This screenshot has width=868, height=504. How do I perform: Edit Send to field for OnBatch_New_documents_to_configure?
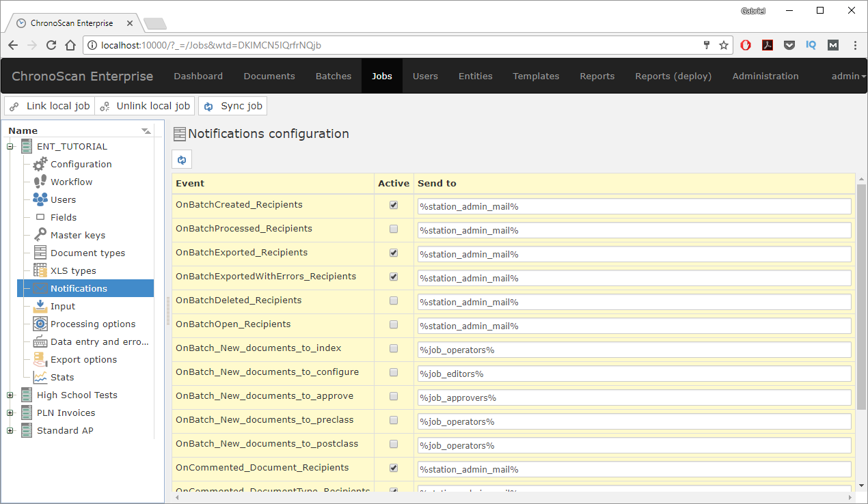634,374
